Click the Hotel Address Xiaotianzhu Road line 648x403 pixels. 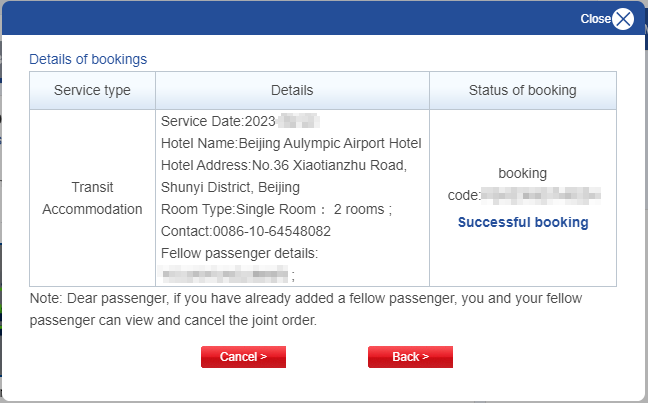(x=284, y=165)
